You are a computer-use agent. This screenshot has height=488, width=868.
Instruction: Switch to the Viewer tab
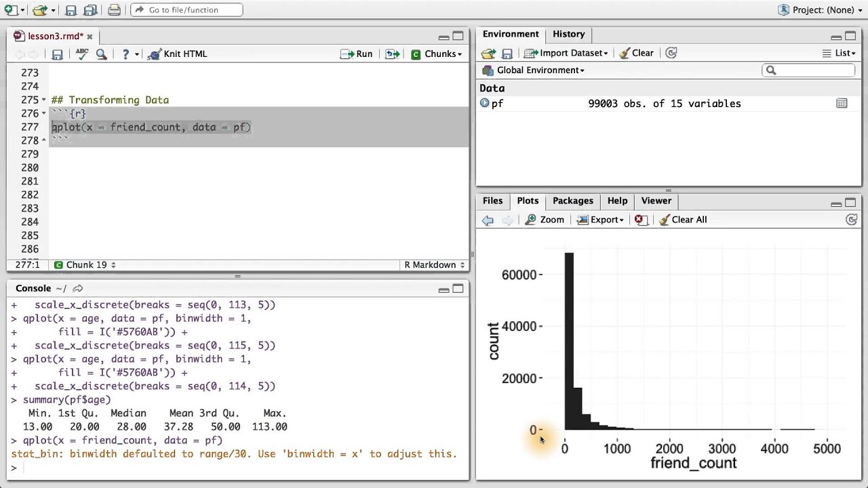(656, 201)
